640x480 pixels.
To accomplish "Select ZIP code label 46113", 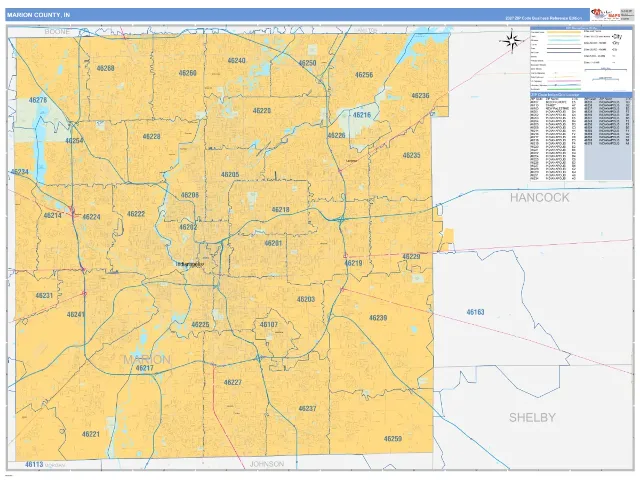I will [x=34, y=464].
